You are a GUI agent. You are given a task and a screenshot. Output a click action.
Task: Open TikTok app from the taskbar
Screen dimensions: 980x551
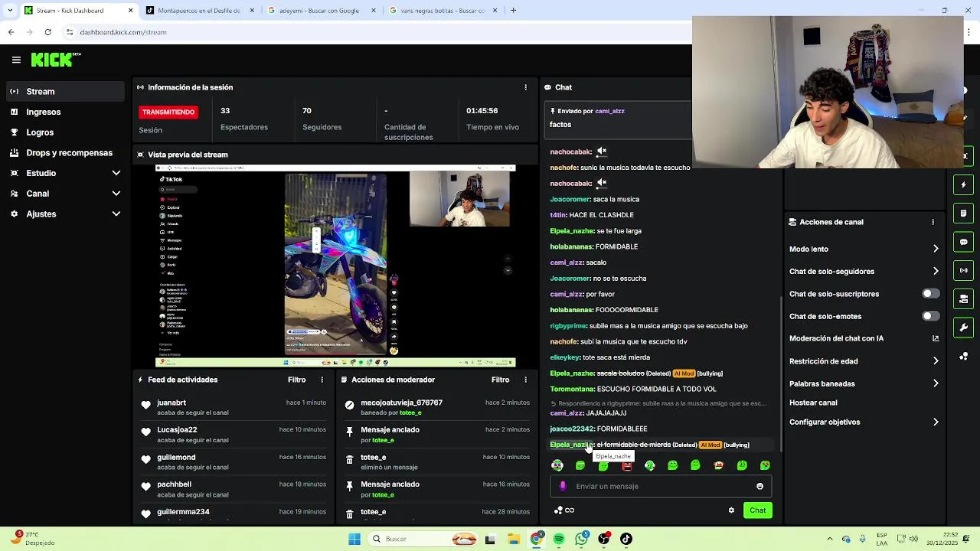pyautogui.click(x=626, y=539)
